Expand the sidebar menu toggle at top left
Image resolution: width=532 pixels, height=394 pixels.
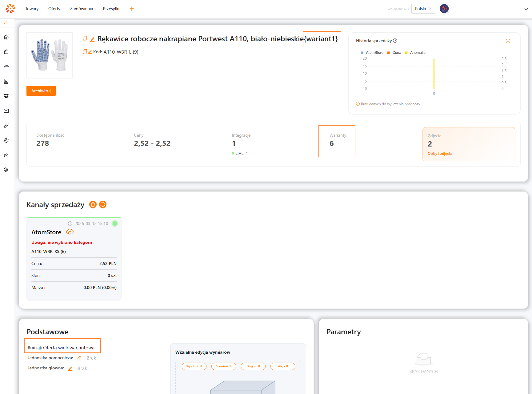click(6, 23)
